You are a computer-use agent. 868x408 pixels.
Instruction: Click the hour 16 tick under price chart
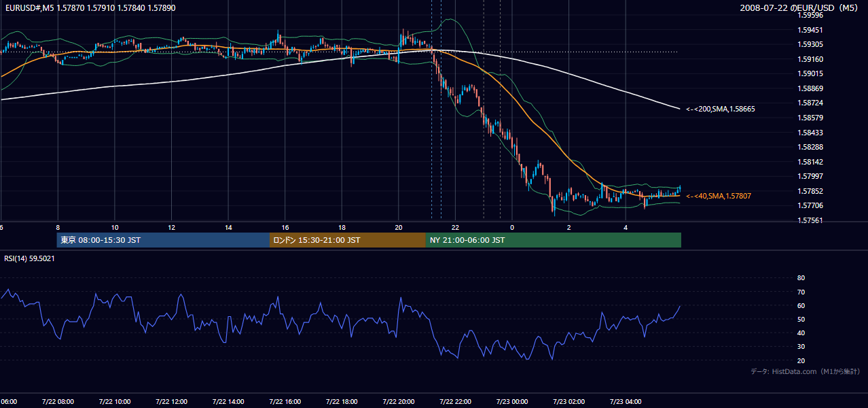point(285,228)
